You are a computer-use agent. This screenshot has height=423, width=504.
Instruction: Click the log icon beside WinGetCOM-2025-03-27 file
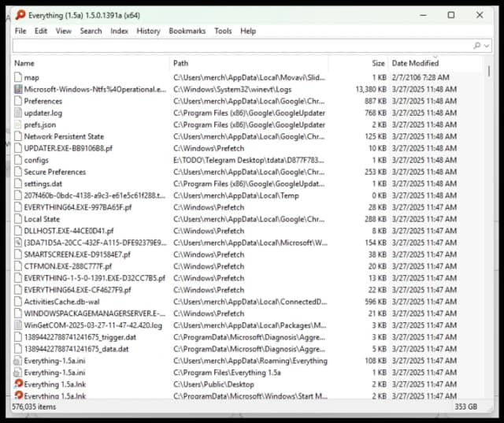[x=18, y=325]
